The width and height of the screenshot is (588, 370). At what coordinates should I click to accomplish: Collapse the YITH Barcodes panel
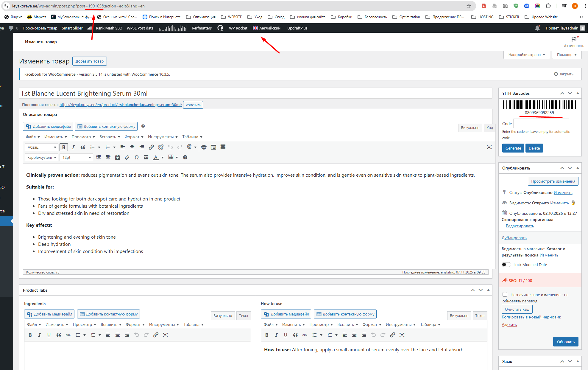click(x=578, y=93)
